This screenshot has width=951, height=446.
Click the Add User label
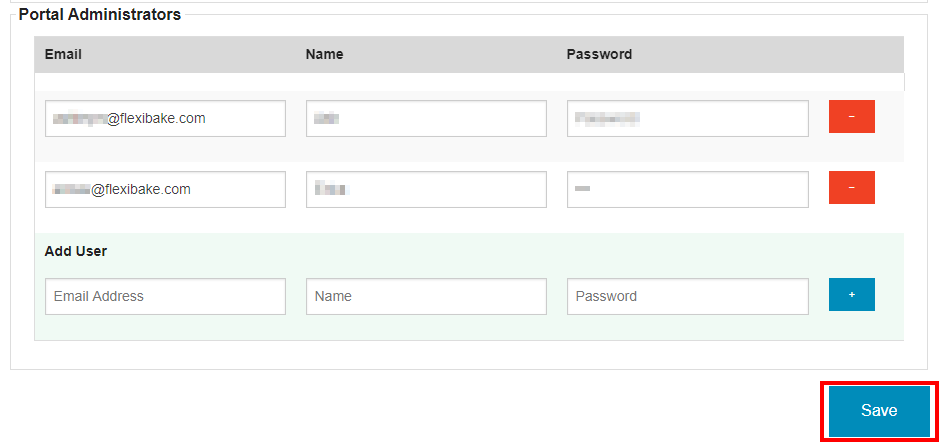76,251
